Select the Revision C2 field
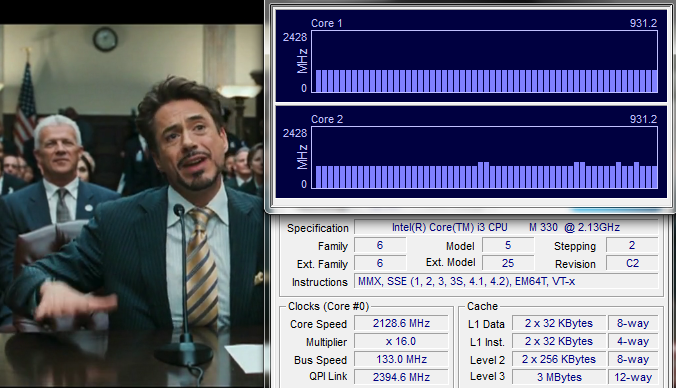 pos(632,263)
